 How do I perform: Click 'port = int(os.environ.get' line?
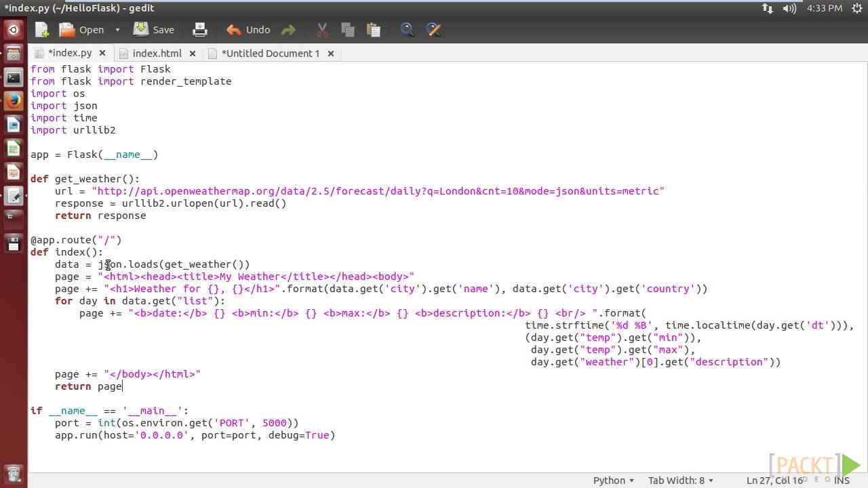(x=177, y=423)
